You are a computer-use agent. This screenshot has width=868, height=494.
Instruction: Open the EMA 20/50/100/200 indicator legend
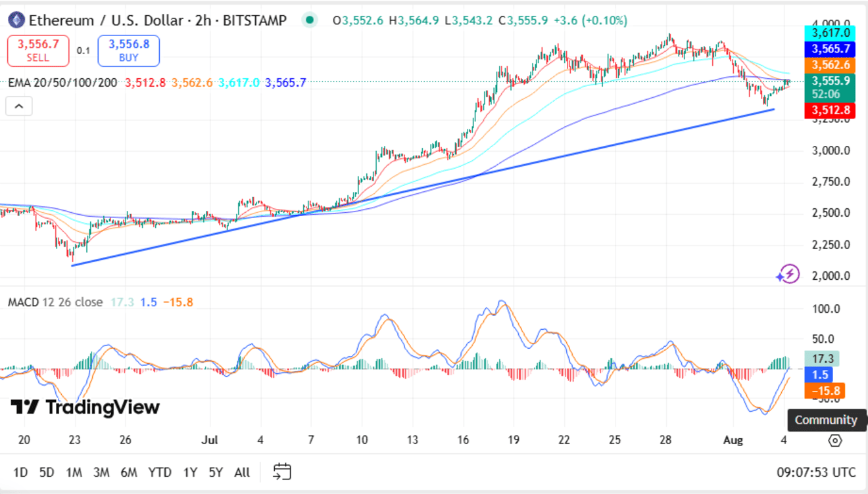pyautogui.click(x=64, y=83)
